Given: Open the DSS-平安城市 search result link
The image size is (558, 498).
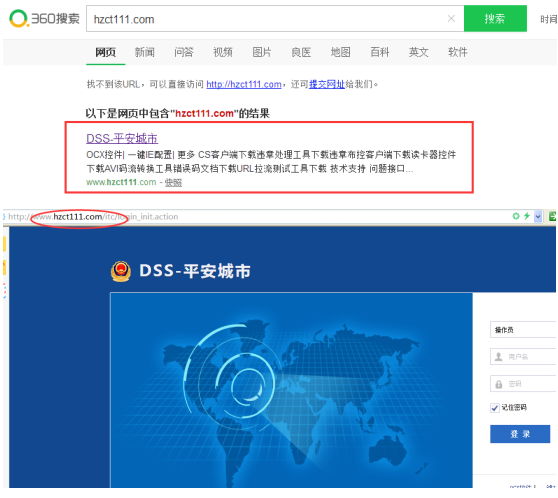Looking at the screenshot, I should coord(122,138).
